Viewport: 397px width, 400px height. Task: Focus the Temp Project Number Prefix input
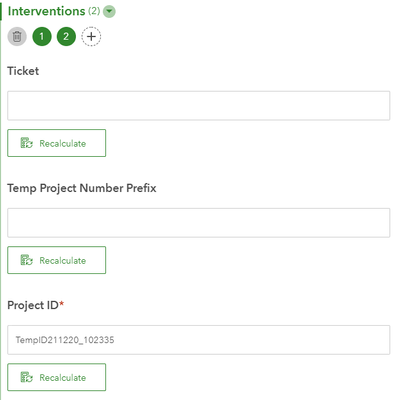click(x=199, y=223)
